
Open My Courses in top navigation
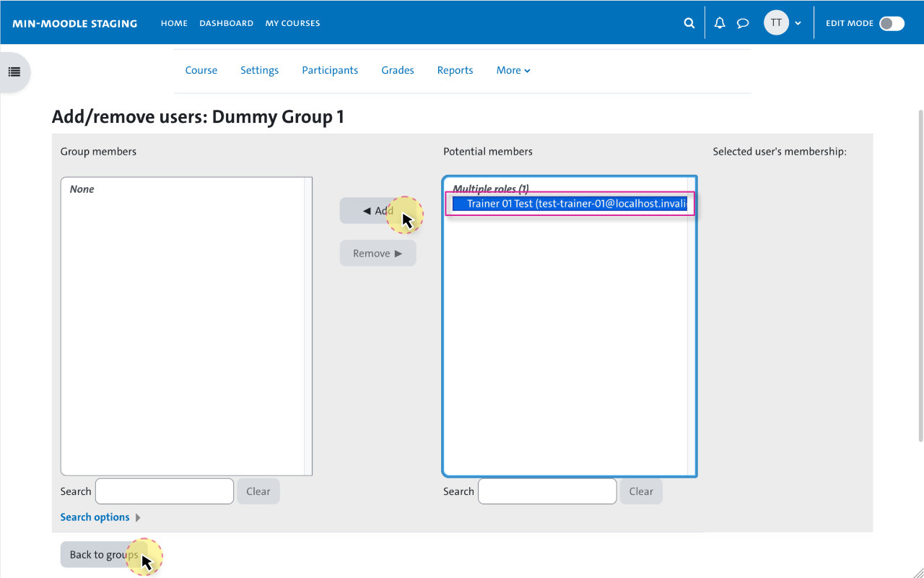[x=292, y=23]
